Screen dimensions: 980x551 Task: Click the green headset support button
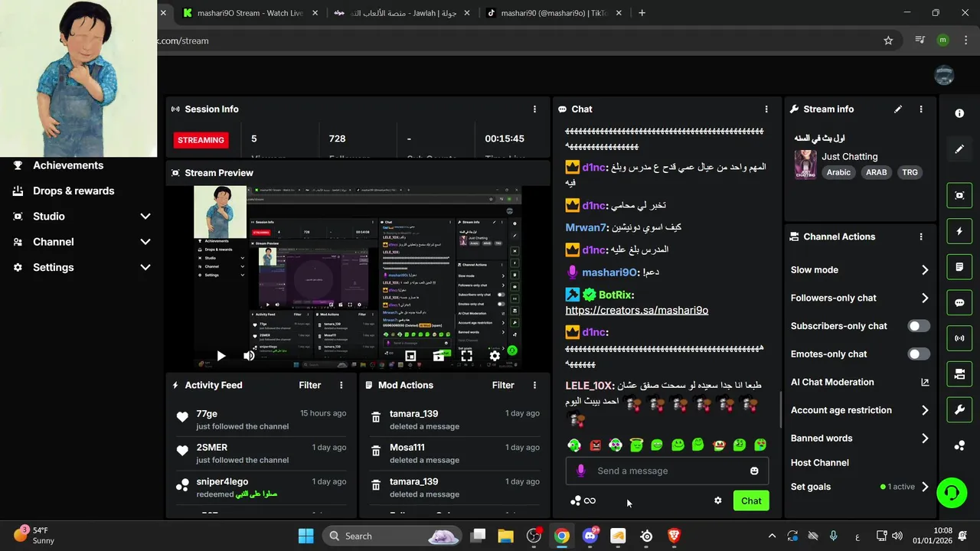pos(952,492)
